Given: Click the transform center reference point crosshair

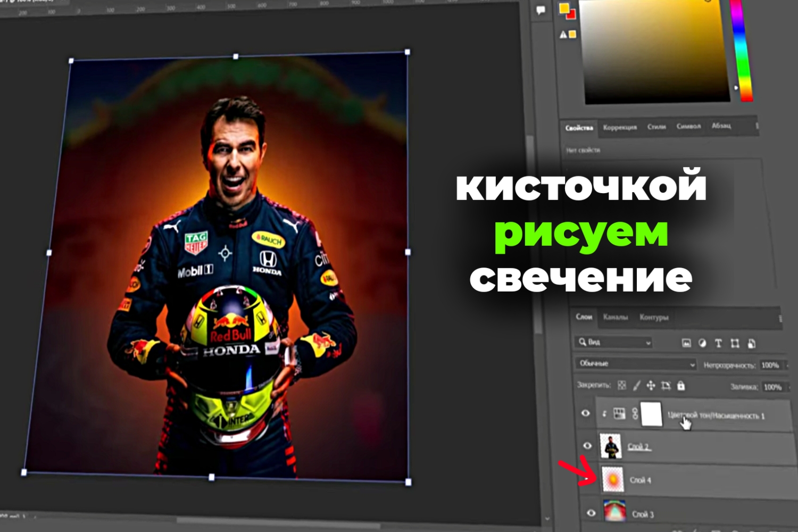Looking at the screenshot, I should click(x=225, y=253).
